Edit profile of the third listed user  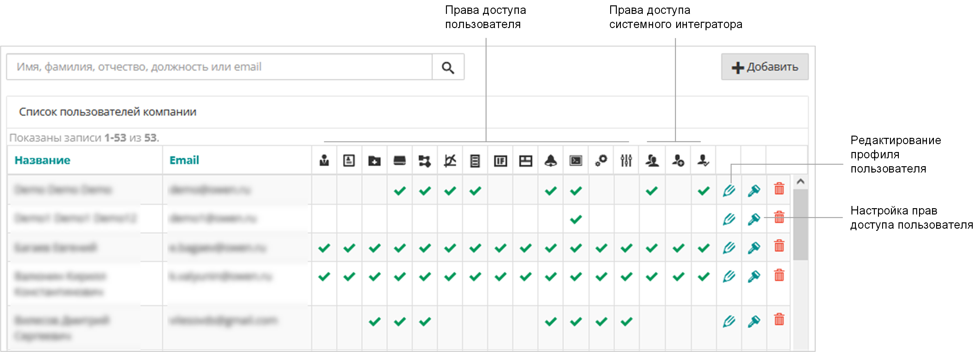[729, 248]
